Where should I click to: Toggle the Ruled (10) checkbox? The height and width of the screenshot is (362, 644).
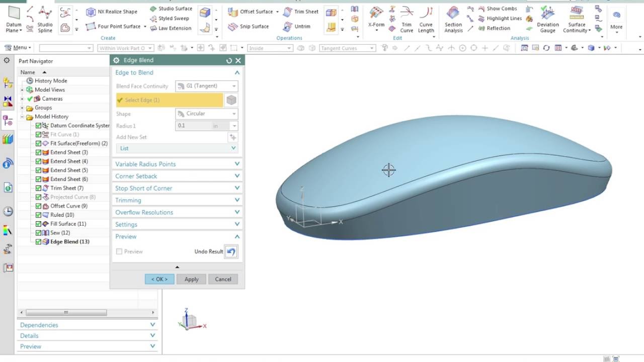pyautogui.click(x=38, y=215)
